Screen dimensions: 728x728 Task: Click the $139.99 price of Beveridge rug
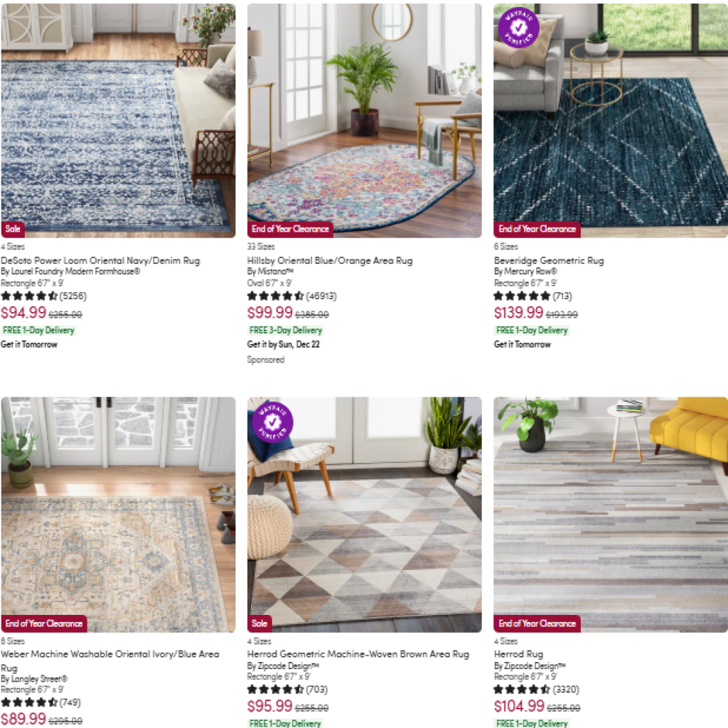pos(518,313)
